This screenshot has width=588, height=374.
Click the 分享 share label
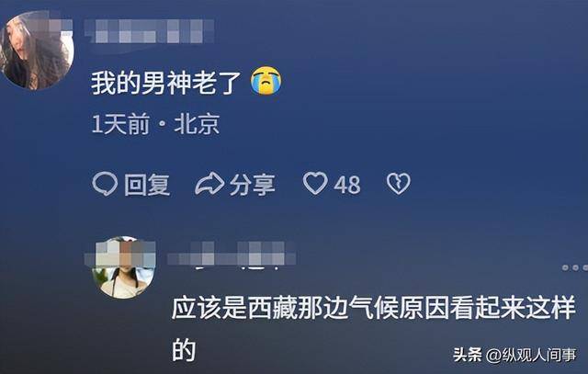pos(253,185)
